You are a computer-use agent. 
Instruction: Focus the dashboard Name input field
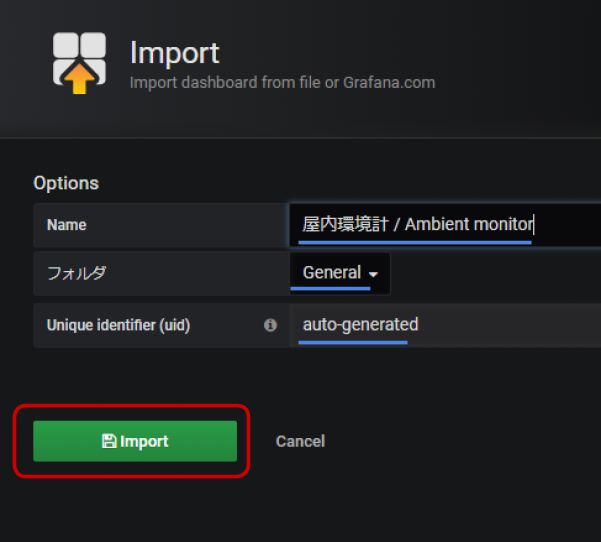point(445,225)
